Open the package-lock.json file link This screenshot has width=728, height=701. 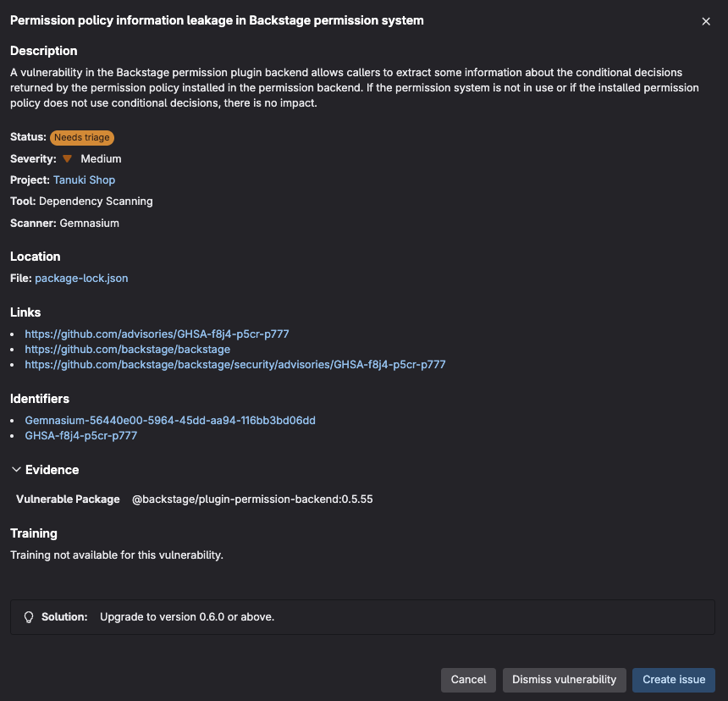pyautogui.click(x=81, y=278)
